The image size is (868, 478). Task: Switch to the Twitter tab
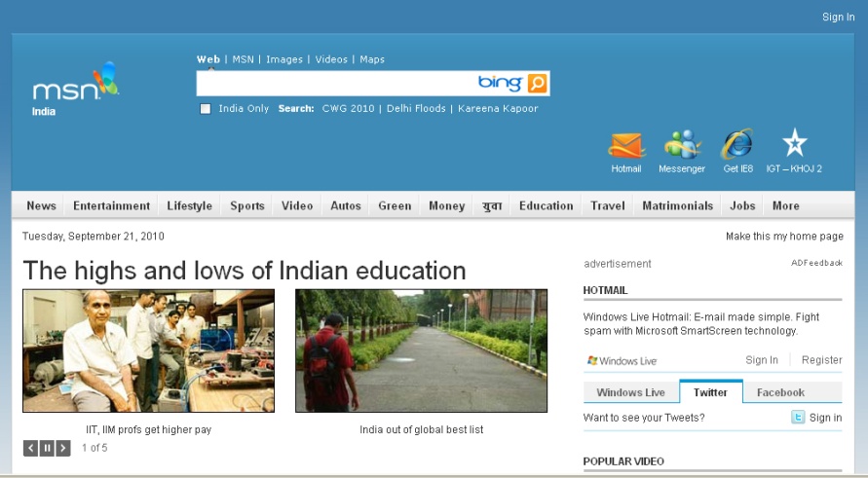(711, 391)
